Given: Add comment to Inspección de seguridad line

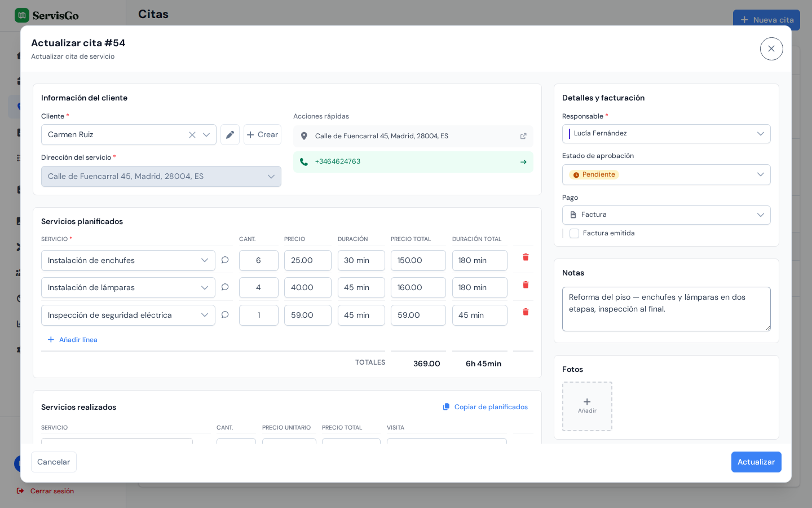Looking at the screenshot, I should click(x=225, y=315).
